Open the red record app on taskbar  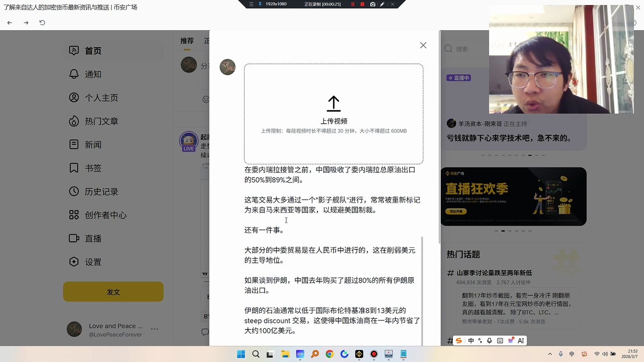pos(374,354)
